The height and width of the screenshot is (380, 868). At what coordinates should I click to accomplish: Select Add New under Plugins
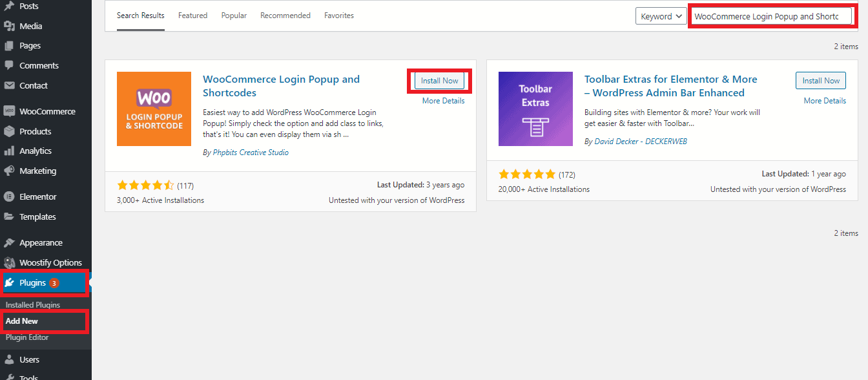pos(22,321)
